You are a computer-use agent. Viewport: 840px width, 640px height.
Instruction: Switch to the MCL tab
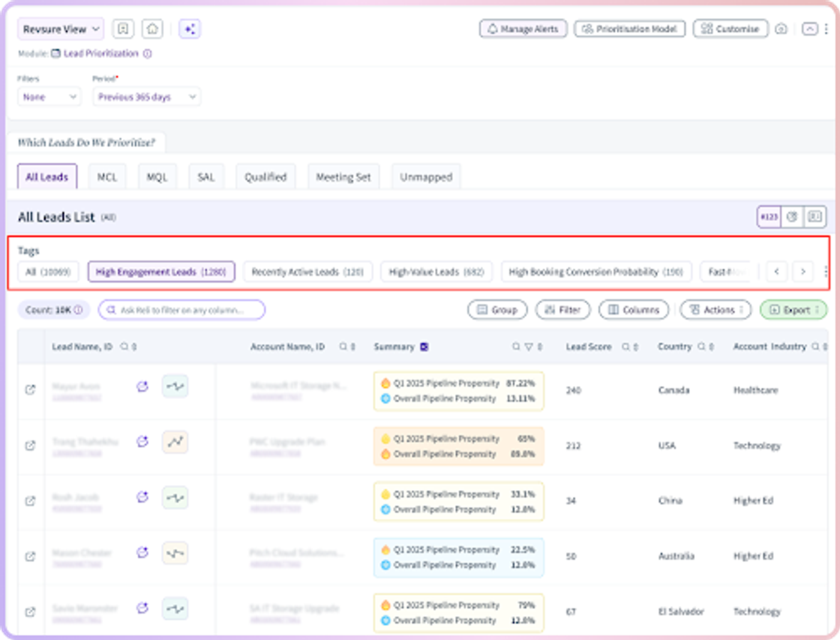pyautogui.click(x=107, y=177)
